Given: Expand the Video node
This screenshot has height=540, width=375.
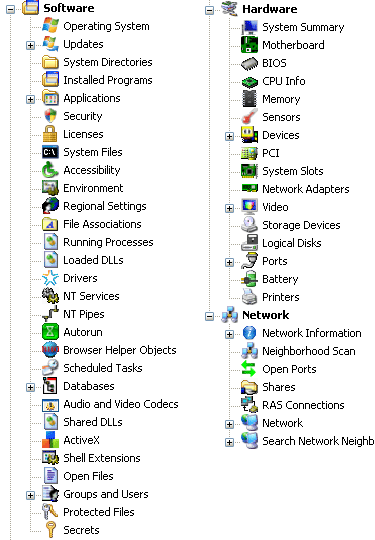Looking at the screenshot, I should click(x=229, y=208).
